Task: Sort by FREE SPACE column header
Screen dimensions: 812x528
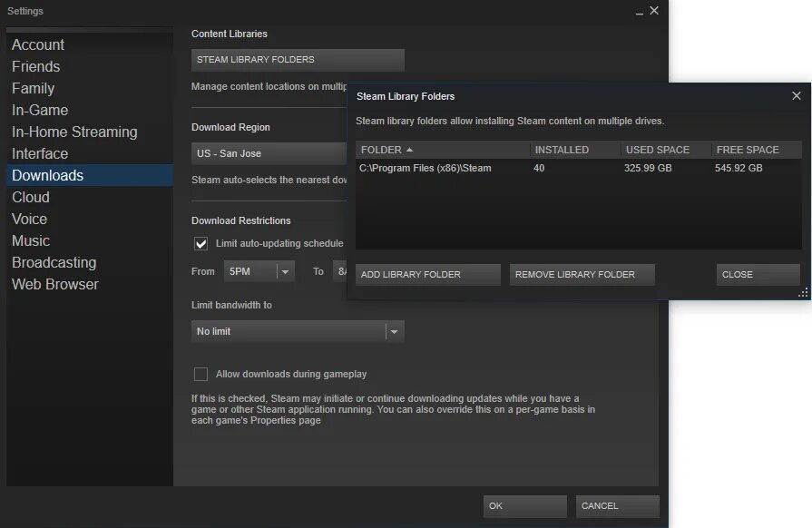Action: (757, 150)
